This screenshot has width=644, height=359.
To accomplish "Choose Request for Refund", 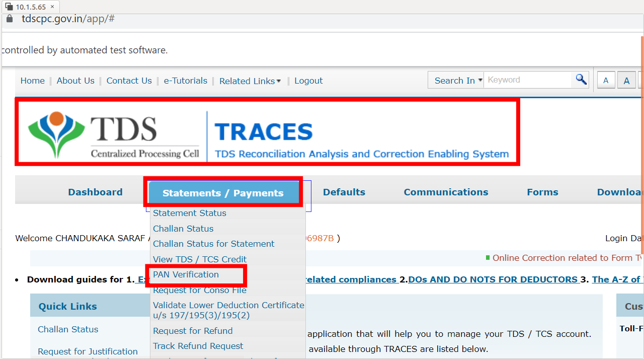I will 193,331.
